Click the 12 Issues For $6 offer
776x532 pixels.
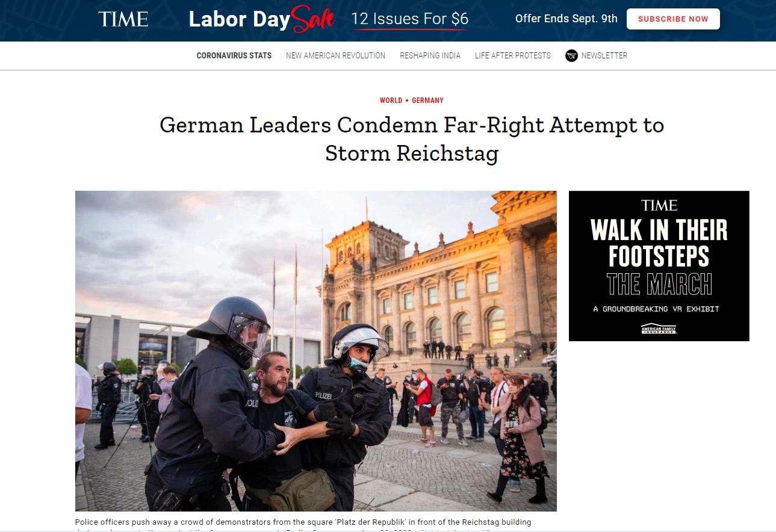[409, 19]
